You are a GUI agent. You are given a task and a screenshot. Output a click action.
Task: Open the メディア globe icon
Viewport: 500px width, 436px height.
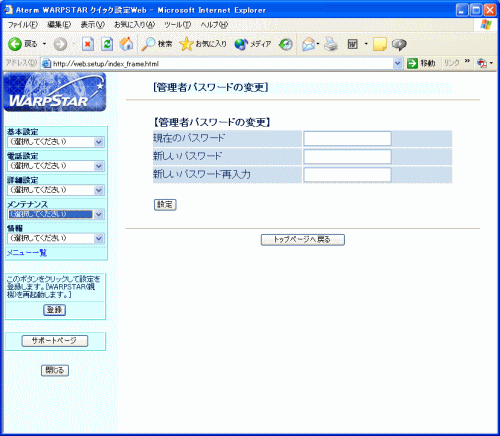click(241, 44)
